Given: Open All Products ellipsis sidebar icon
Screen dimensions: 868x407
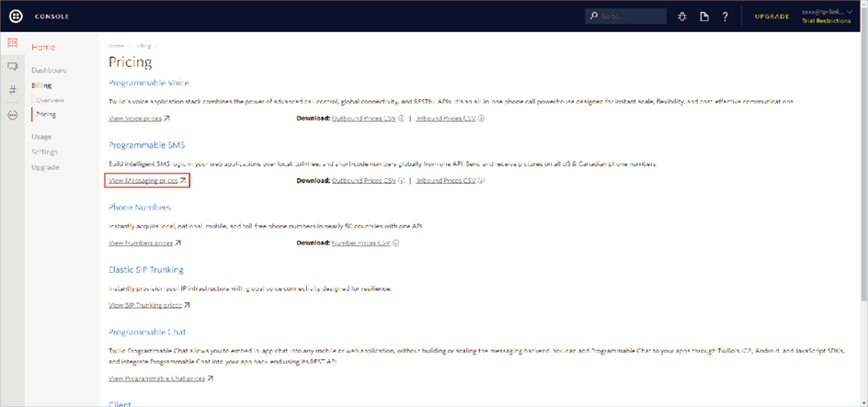Looking at the screenshot, I should [x=12, y=115].
